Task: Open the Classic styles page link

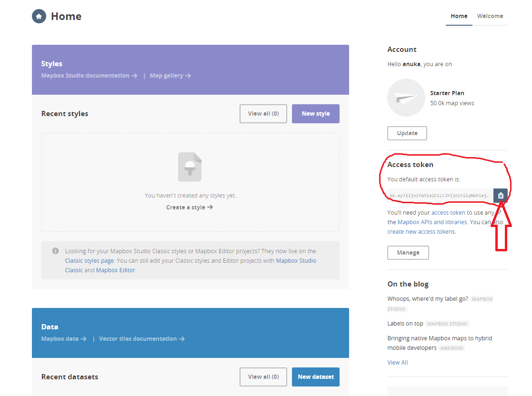Action: (90, 261)
